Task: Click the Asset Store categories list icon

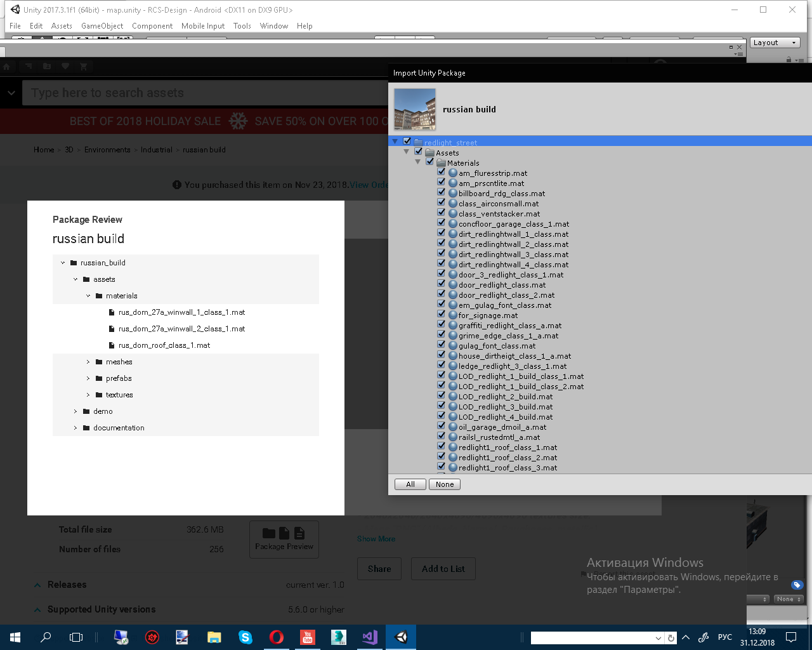Action: coord(29,67)
